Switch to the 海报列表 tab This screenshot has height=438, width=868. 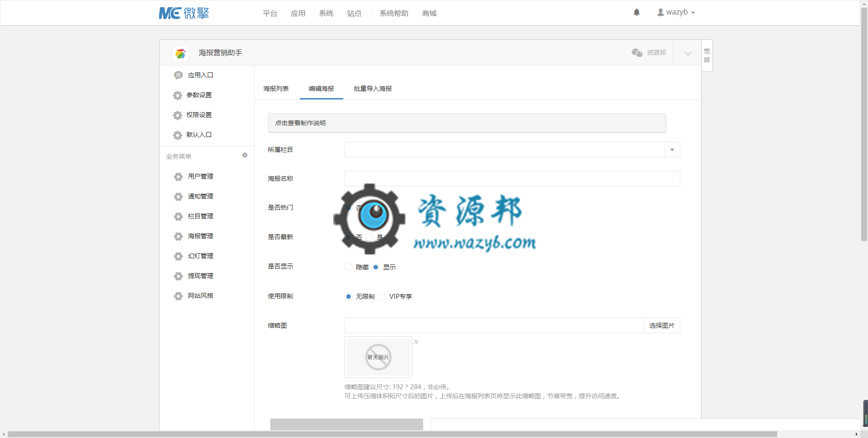click(x=276, y=89)
